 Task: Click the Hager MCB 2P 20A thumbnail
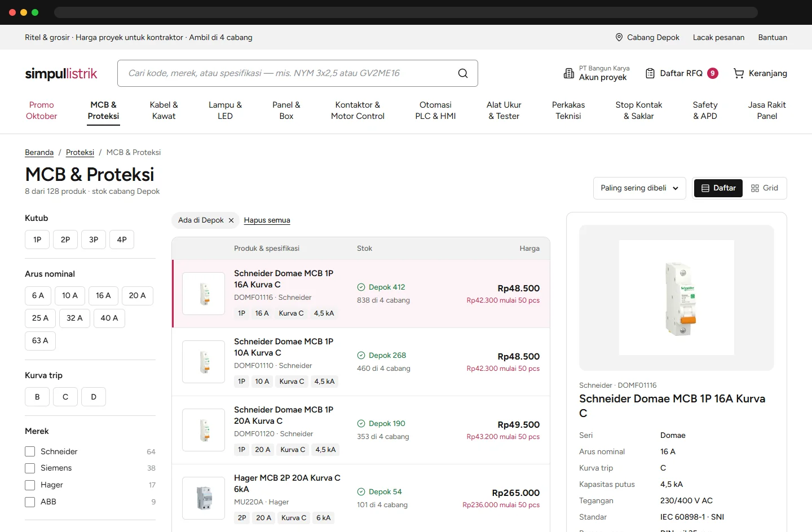coord(204,498)
